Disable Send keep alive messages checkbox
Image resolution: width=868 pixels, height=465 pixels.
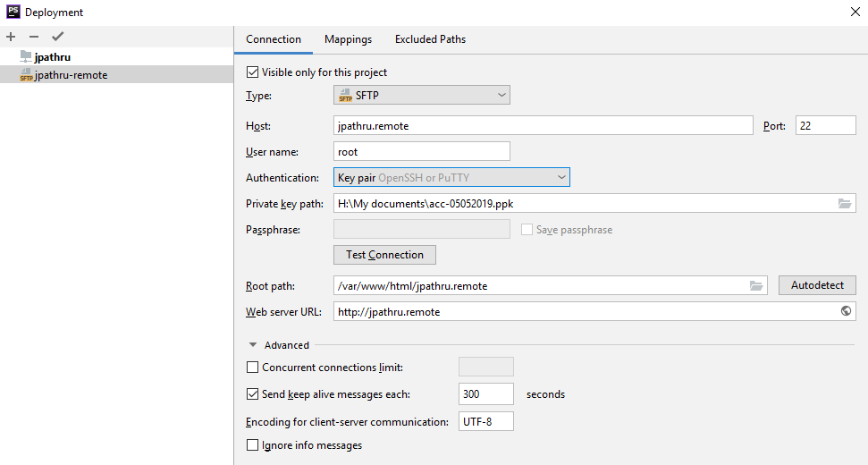pyautogui.click(x=252, y=393)
